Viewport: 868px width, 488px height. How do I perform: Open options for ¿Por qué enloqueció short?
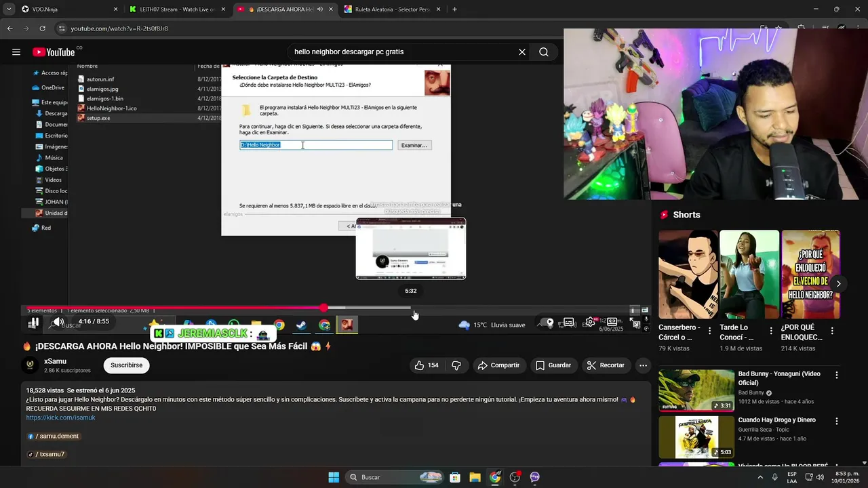832,331
